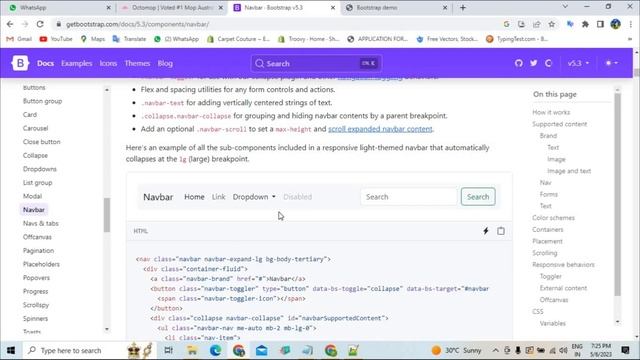Image resolution: width=640 pixels, height=360 pixels.
Task: Show more bookmarks overflow arrow
Action: pyautogui.click(x=631, y=39)
